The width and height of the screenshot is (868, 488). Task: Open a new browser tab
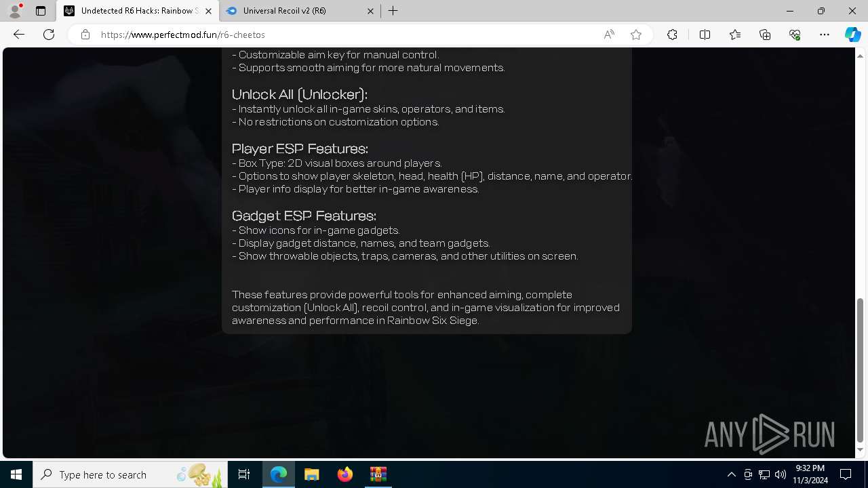[x=393, y=11]
